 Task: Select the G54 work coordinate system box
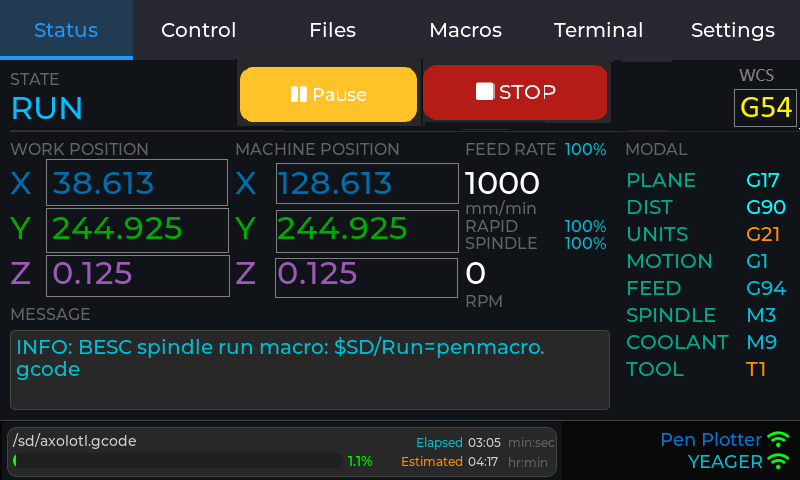click(765, 108)
